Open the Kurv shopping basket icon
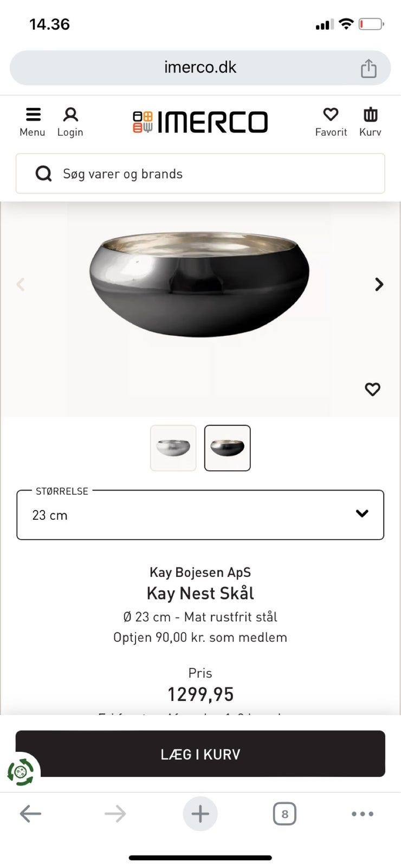401x868 pixels. (370, 115)
